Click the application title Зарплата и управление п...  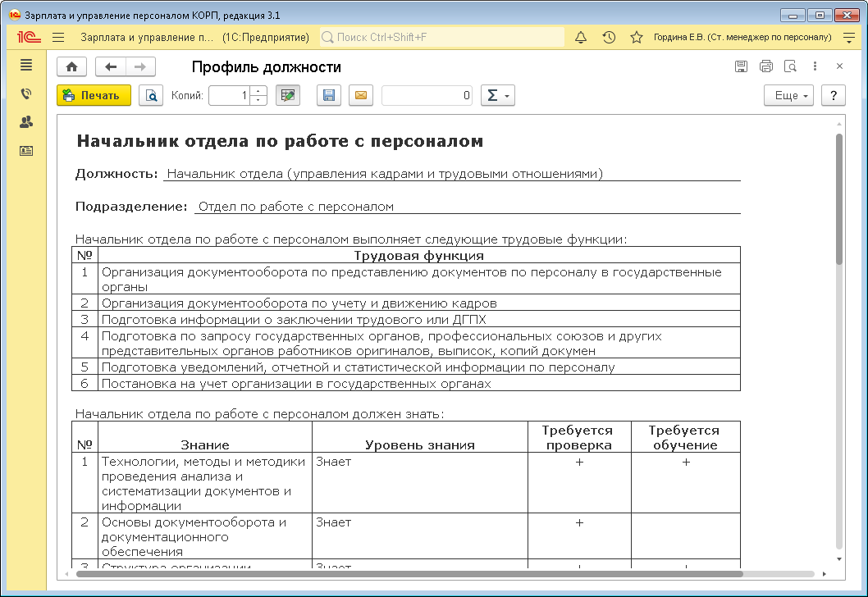click(x=147, y=37)
